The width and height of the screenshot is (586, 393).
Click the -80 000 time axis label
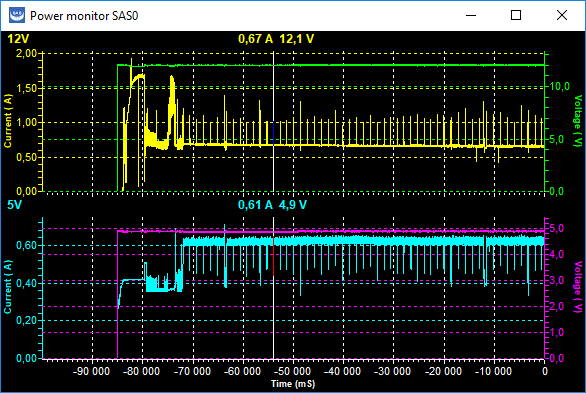141,371
